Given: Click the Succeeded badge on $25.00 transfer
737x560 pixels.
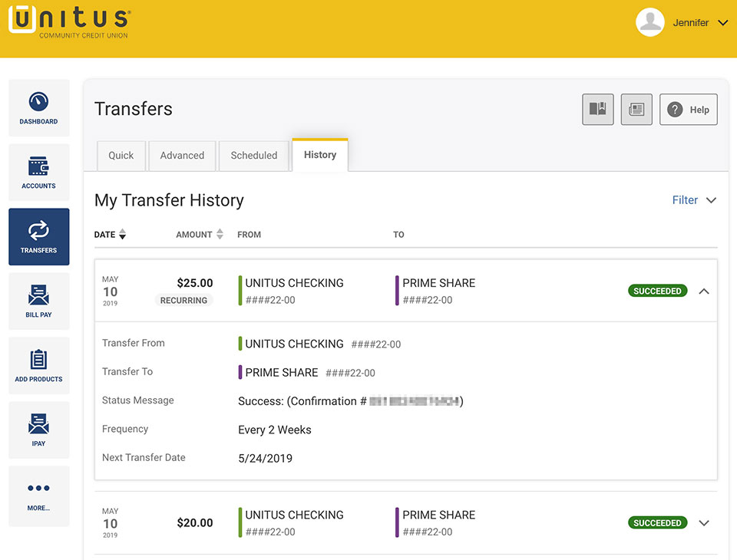Looking at the screenshot, I should click(658, 291).
